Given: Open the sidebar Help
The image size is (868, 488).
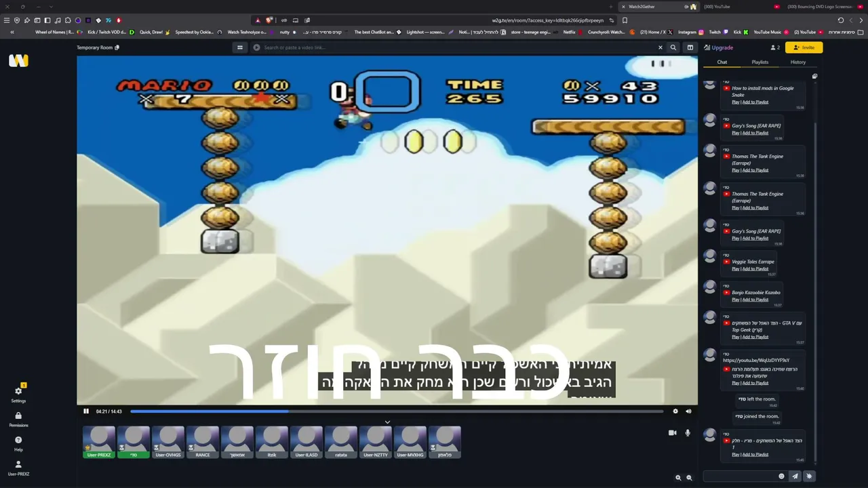Looking at the screenshot, I should (18, 444).
